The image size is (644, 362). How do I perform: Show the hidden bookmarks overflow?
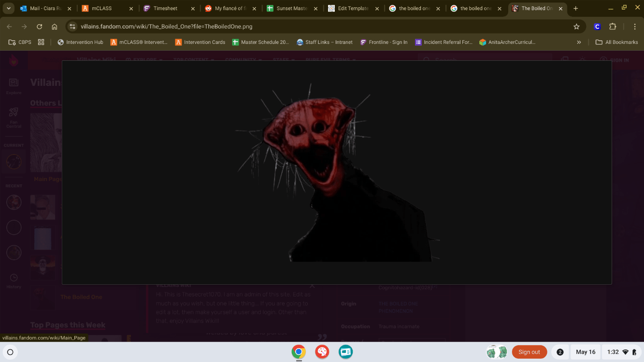coord(579,42)
